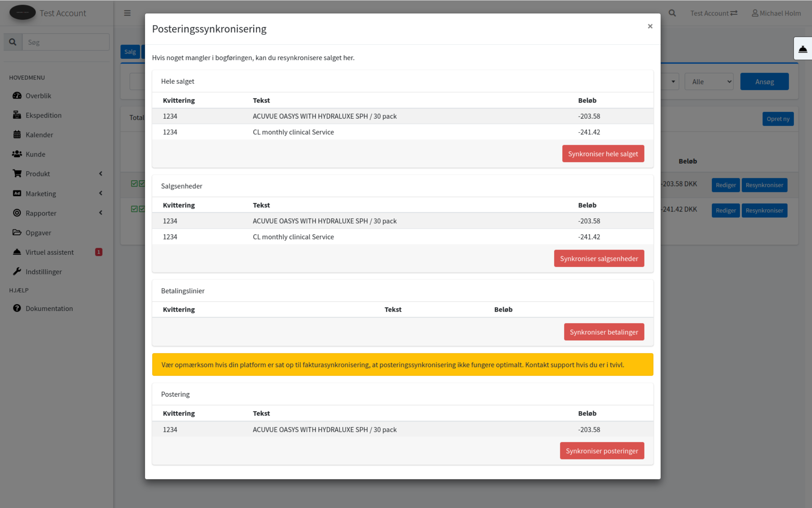Click Synkroniser hele salget button
This screenshot has height=508, width=812.
click(x=603, y=154)
